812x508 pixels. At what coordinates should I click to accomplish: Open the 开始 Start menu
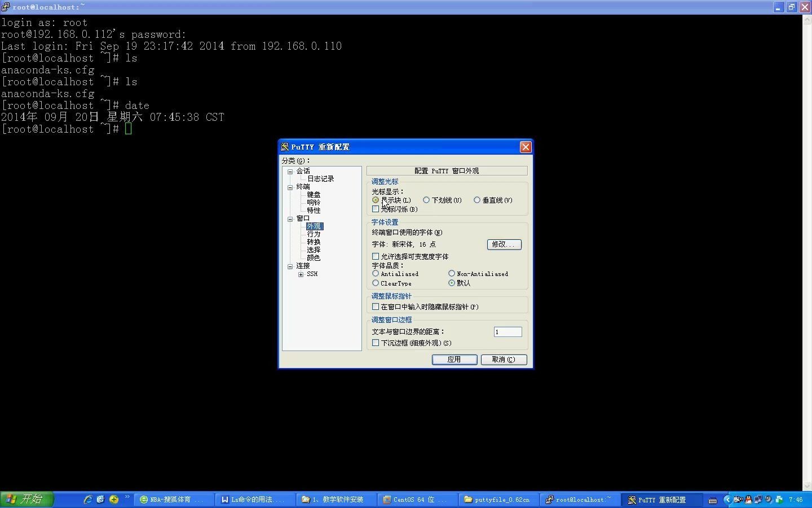(27, 500)
